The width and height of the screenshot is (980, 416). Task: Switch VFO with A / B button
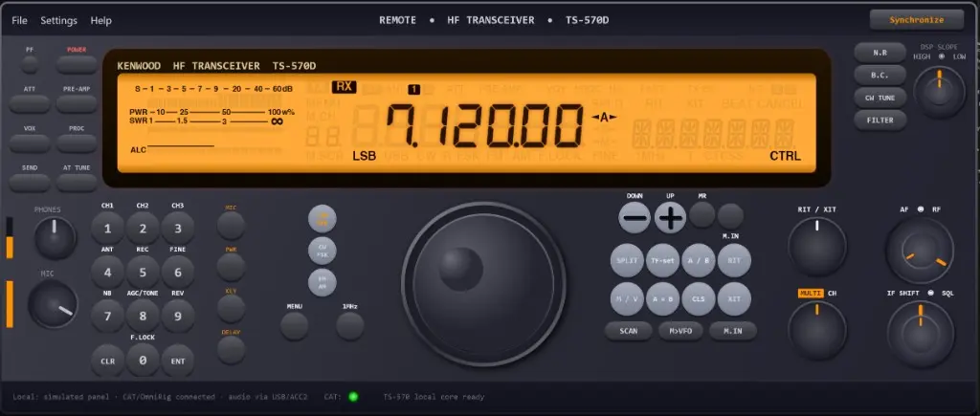click(x=699, y=260)
